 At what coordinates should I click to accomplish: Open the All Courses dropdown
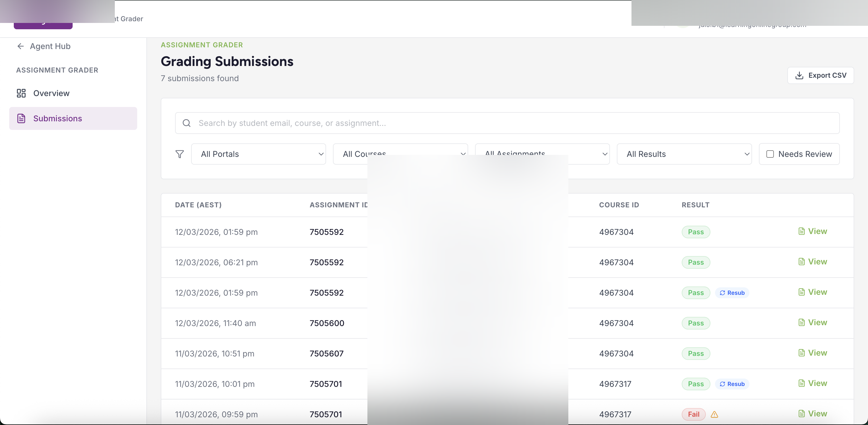pos(400,154)
